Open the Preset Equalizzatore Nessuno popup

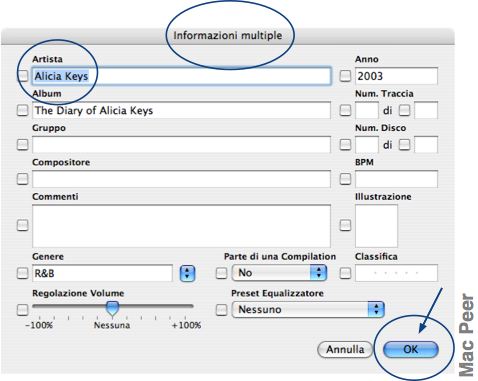tap(308, 309)
